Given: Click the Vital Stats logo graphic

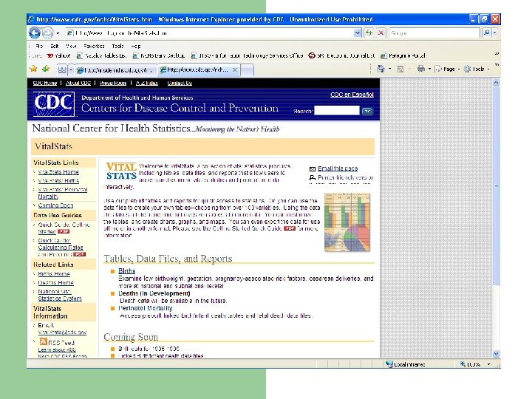Looking at the screenshot, I should (x=121, y=171).
